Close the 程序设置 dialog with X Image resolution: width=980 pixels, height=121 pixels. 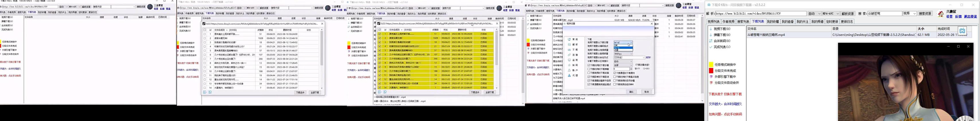coord(652,24)
